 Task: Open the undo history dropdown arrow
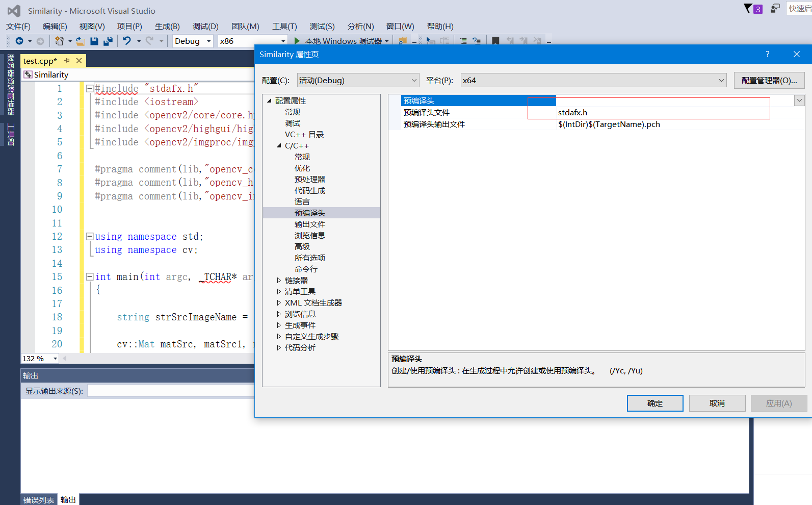pos(139,41)
